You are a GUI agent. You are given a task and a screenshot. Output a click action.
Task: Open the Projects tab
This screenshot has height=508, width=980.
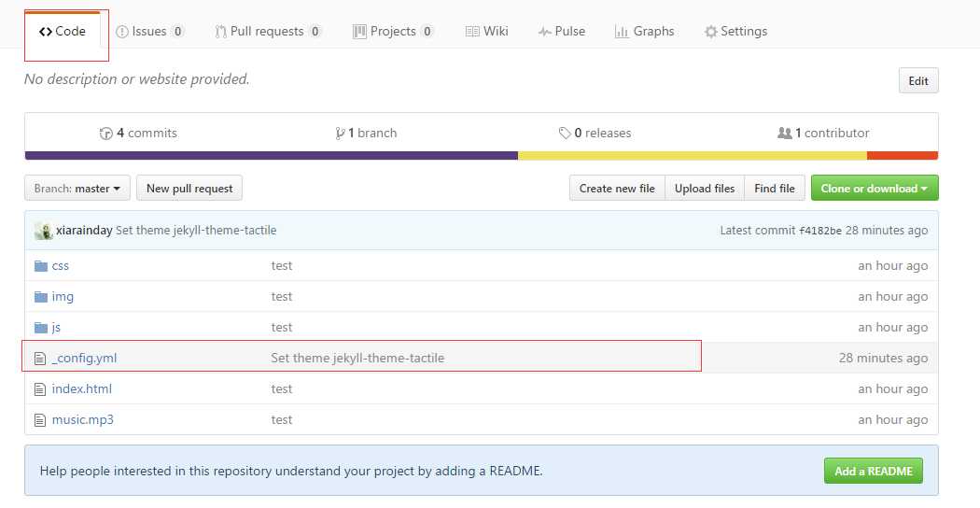pyautogui.click(x=393, y=31)
